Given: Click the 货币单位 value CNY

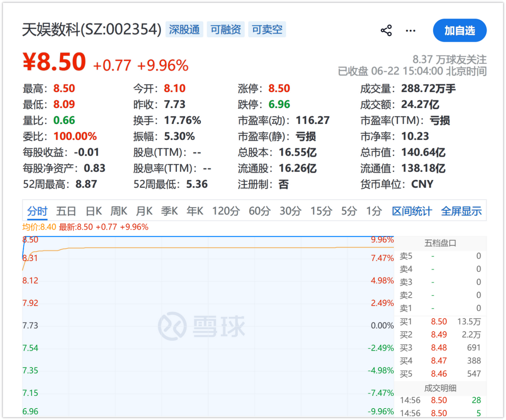Looking at the screenshot, I should click(x=422, y=184).
